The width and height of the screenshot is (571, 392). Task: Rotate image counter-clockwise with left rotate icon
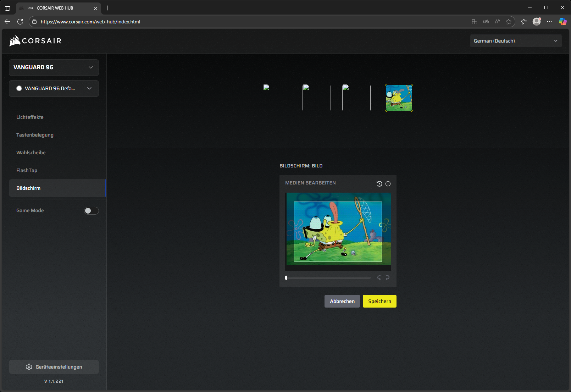click(x=379, y=278)
